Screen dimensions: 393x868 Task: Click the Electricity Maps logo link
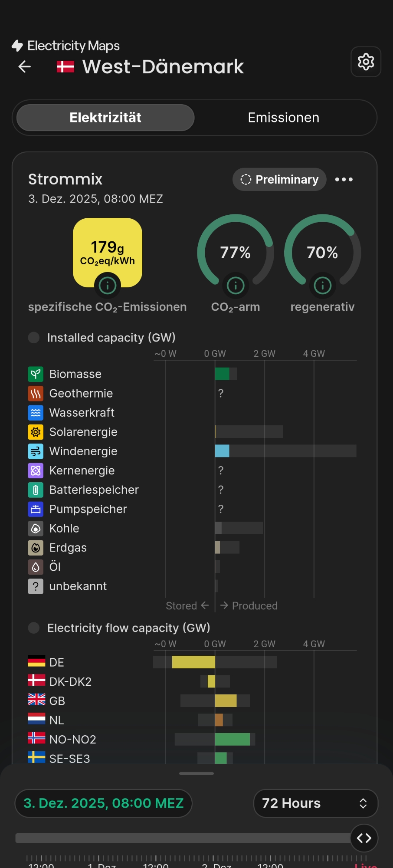(x=66, y=46)
